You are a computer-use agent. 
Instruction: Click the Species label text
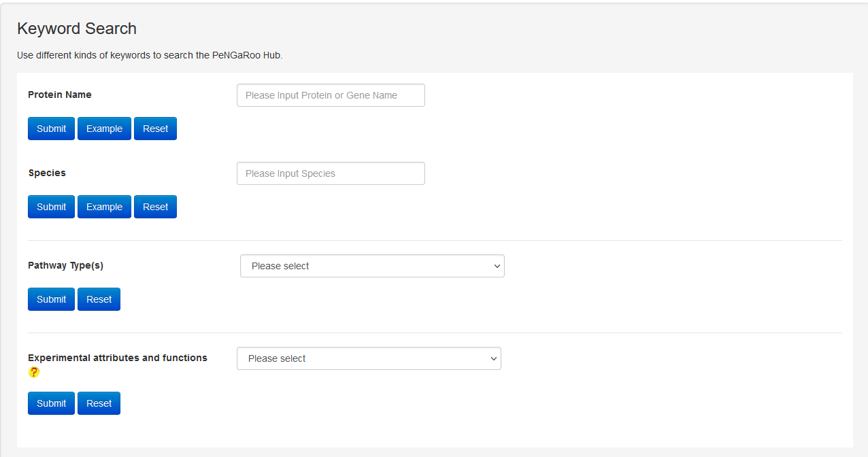(47, 173)
